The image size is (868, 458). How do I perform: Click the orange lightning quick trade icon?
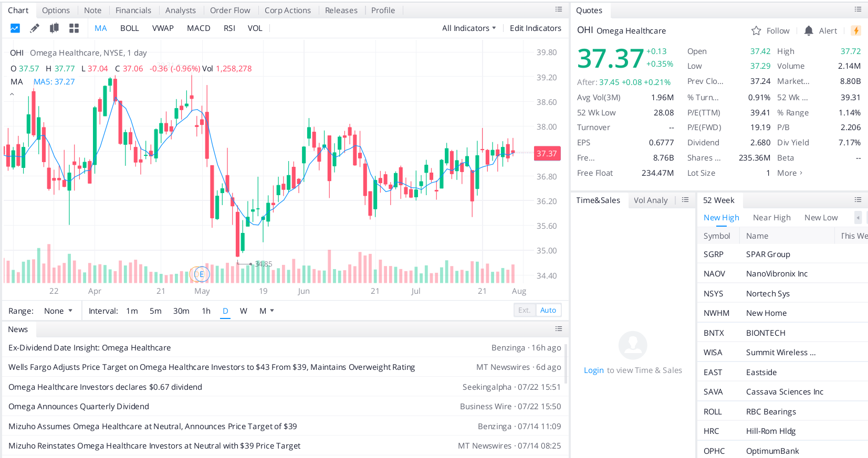856,30
